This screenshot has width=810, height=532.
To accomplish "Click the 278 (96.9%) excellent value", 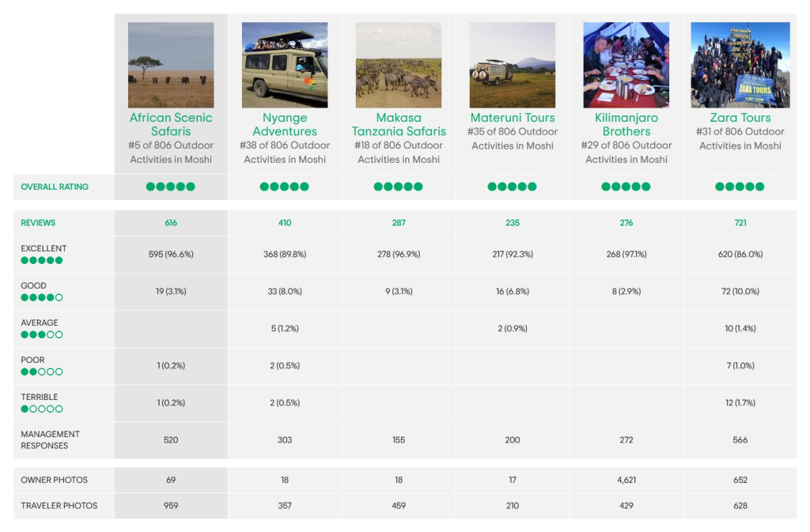I will tap(399, 255).
